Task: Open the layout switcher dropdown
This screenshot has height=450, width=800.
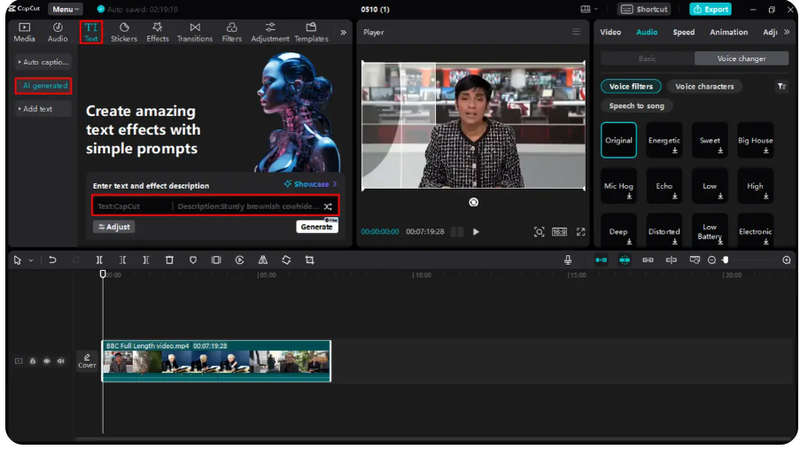Action: 589,9
